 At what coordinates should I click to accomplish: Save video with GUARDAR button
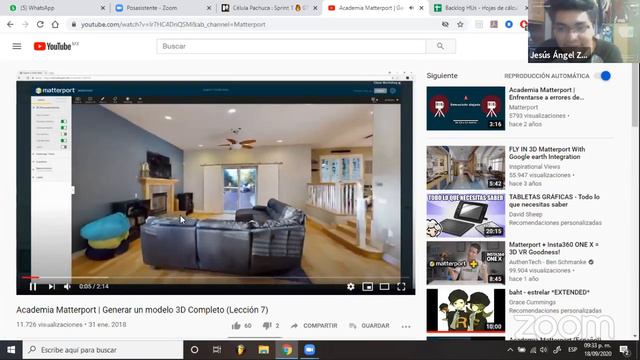point(369,326)
